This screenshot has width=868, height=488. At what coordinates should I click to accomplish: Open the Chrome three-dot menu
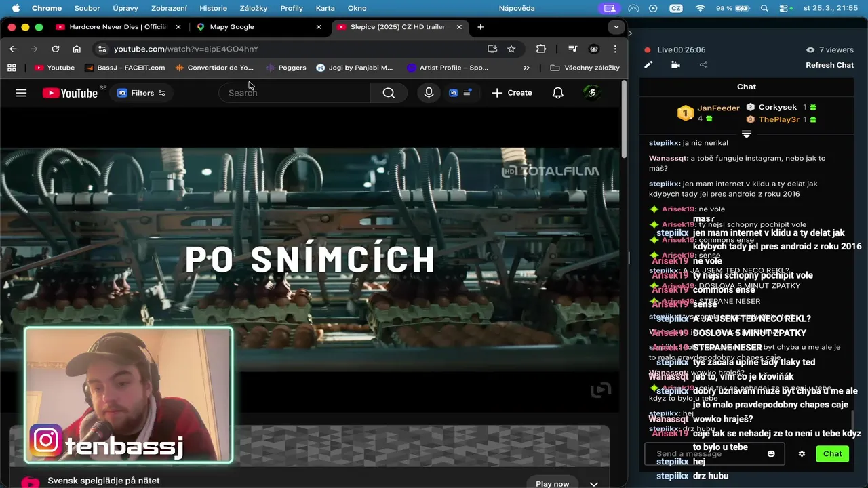tap(615, 49)
